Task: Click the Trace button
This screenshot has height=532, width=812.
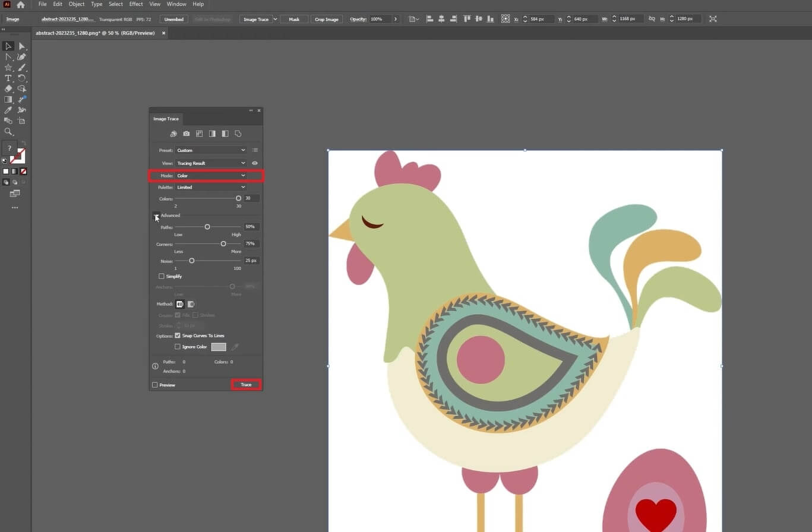Action: (246, 385)
